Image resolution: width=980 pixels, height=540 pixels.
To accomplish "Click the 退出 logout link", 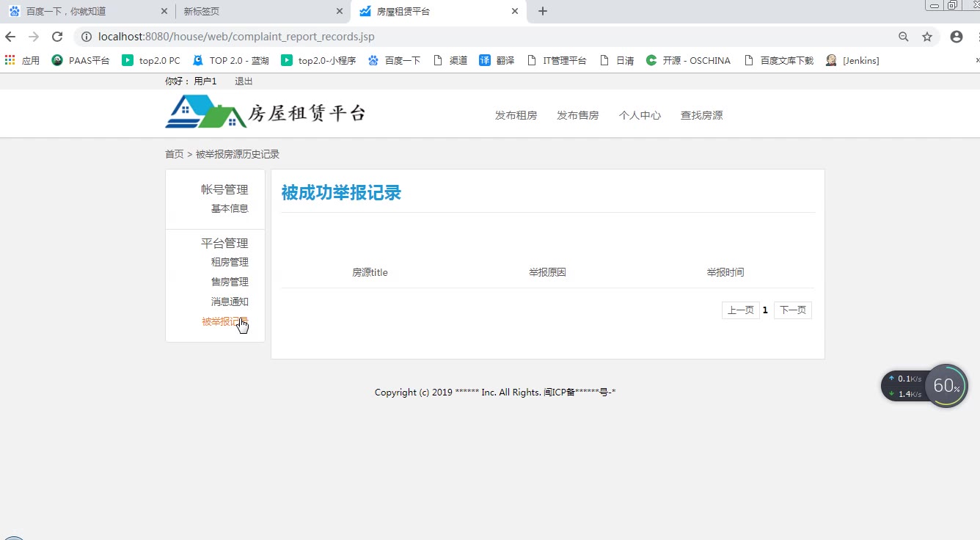I will 244,81.
